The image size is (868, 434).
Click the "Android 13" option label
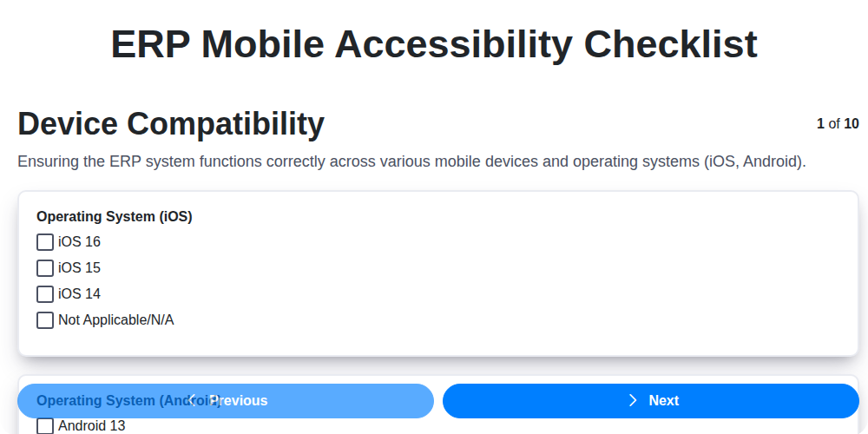(91, 426)
